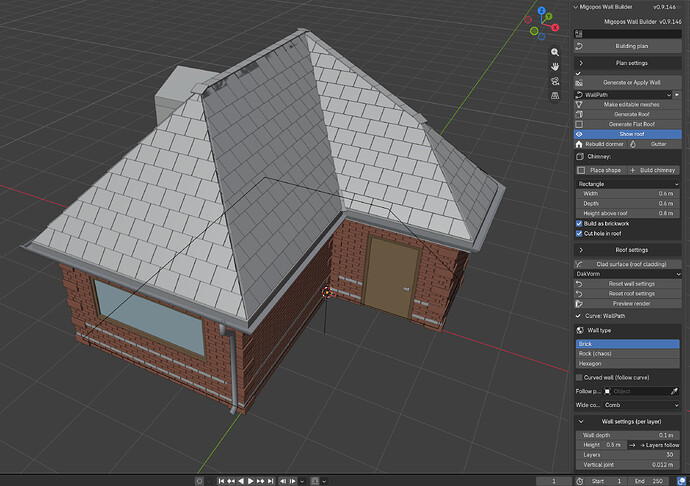Screen dimensions: 690x486
Task: Step to previous marker in timeline
Action: click(283, 481)
